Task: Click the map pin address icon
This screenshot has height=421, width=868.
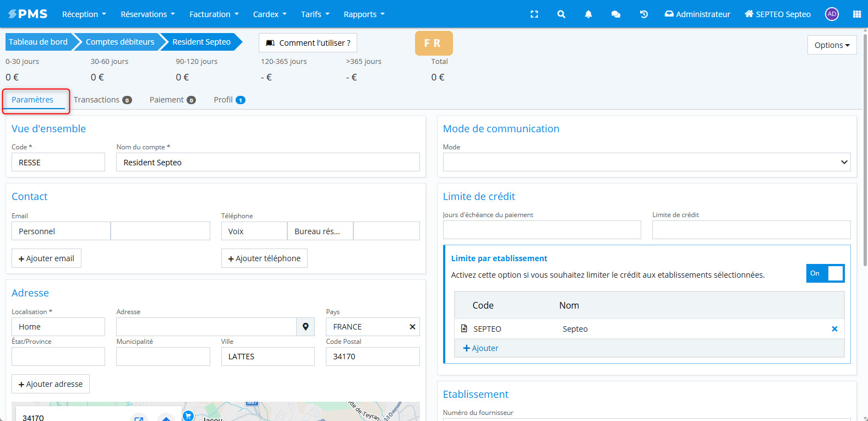Action: coord(305,327)
